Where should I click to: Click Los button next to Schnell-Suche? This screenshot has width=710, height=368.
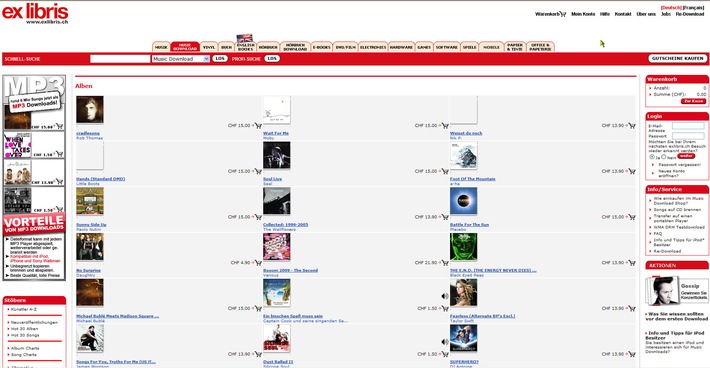[220, 58]
